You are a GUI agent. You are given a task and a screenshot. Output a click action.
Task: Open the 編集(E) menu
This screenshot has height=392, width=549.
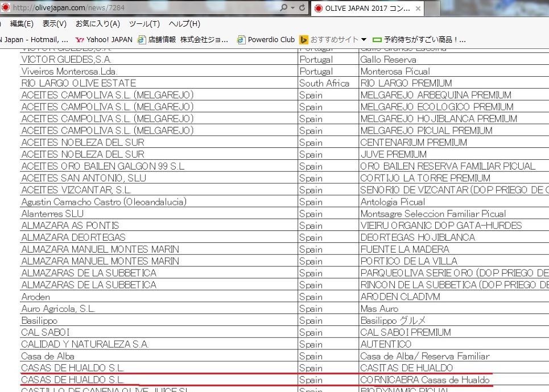(x=22, y=24)
